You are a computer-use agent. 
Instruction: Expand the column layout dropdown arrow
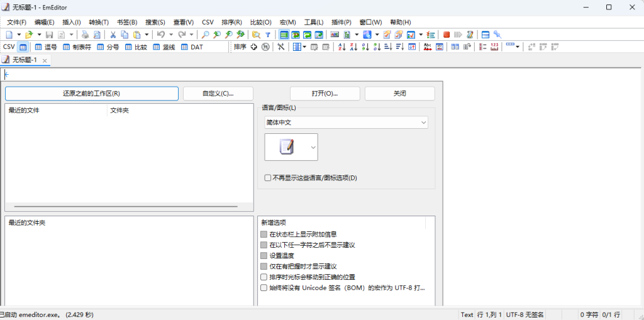point(304,47)
